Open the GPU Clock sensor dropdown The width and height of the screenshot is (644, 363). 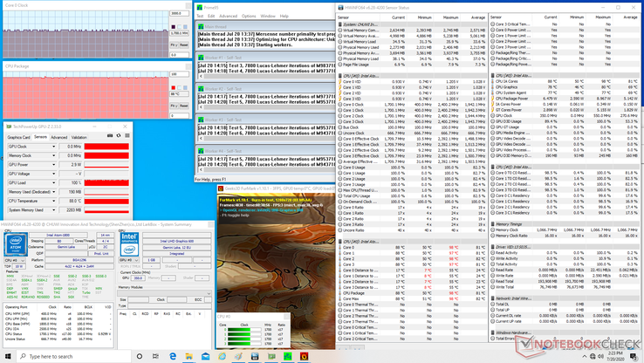pyautogui.click(x=53, y=147)
